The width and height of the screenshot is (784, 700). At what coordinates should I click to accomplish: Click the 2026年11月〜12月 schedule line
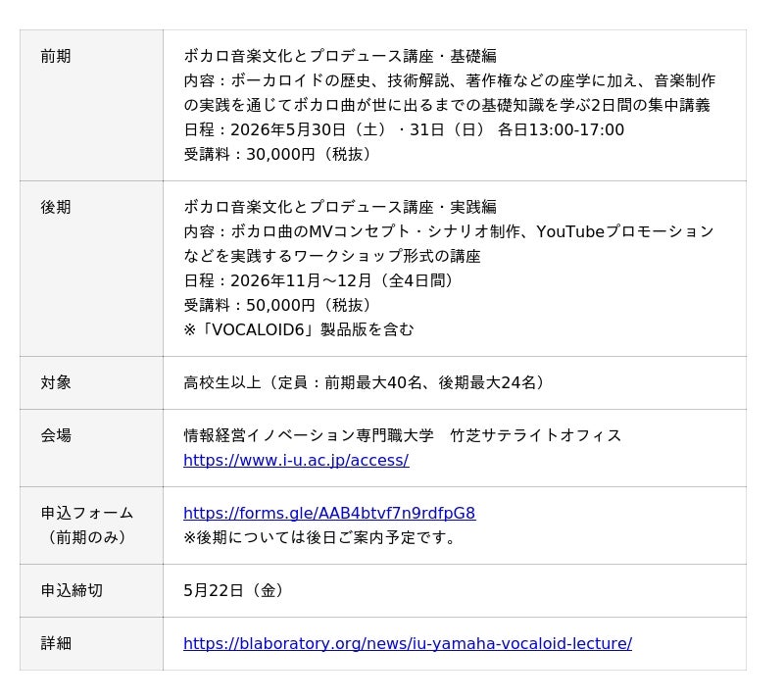[318, 280]
